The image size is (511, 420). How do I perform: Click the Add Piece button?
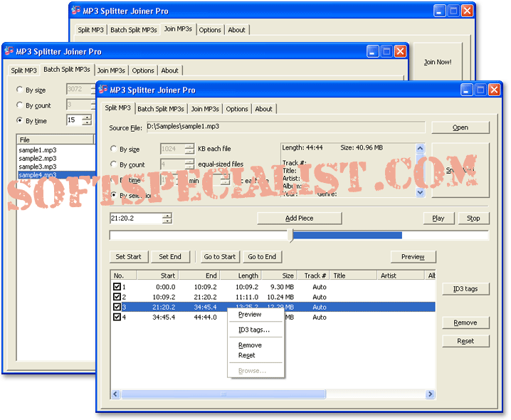coord(299,219)
